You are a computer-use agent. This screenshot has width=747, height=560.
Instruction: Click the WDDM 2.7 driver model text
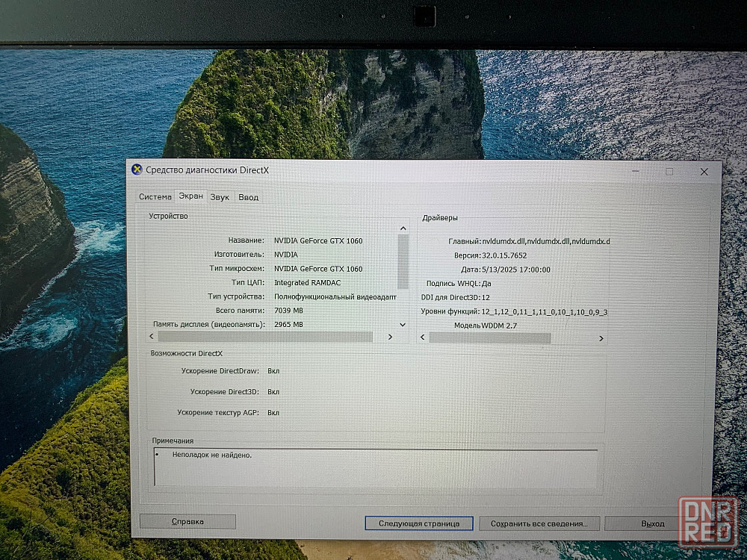(499, 326)
